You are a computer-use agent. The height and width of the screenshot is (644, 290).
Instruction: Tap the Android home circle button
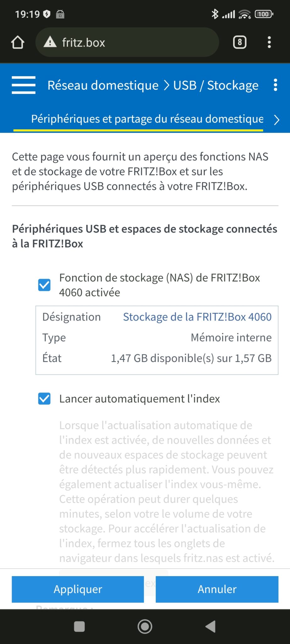pyautogui.click(x=145, y=626)
